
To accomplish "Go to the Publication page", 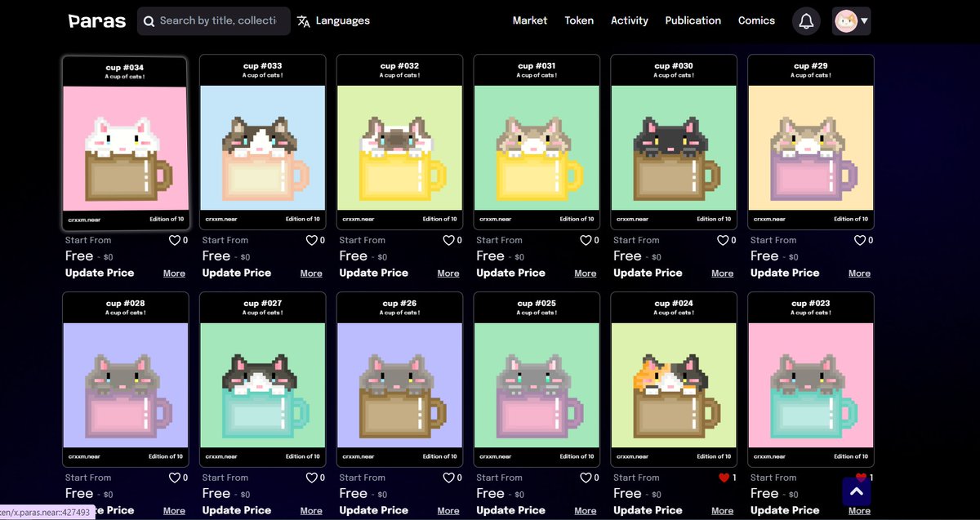I will pos(693,20).
